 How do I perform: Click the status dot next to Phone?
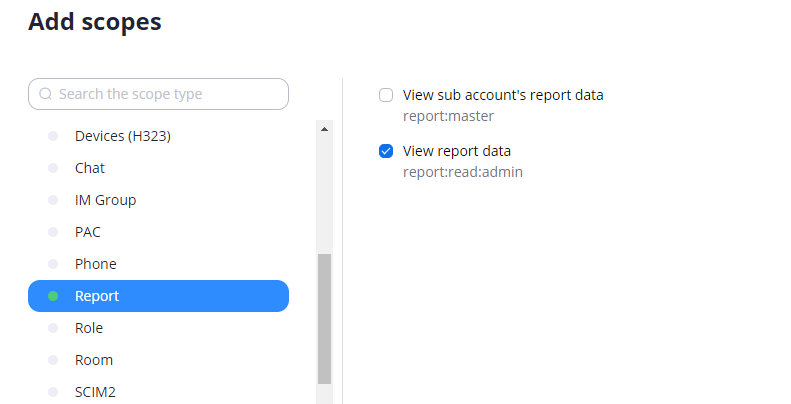point(53,264)
